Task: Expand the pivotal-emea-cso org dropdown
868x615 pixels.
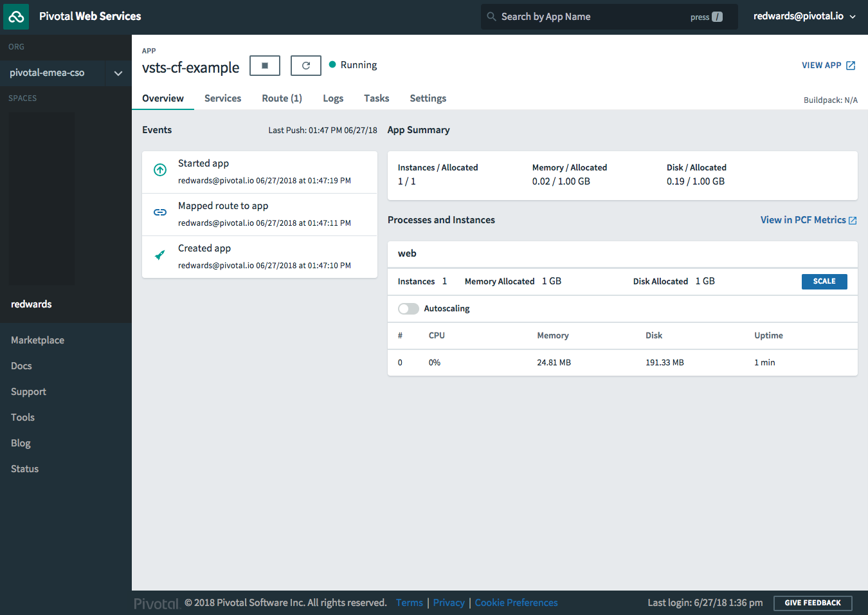Action: (118, 73)
